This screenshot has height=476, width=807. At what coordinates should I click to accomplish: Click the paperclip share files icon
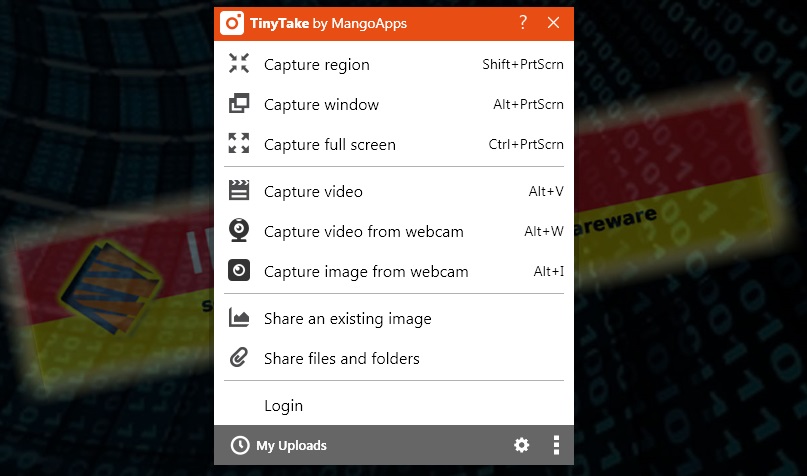coord(239,358)
